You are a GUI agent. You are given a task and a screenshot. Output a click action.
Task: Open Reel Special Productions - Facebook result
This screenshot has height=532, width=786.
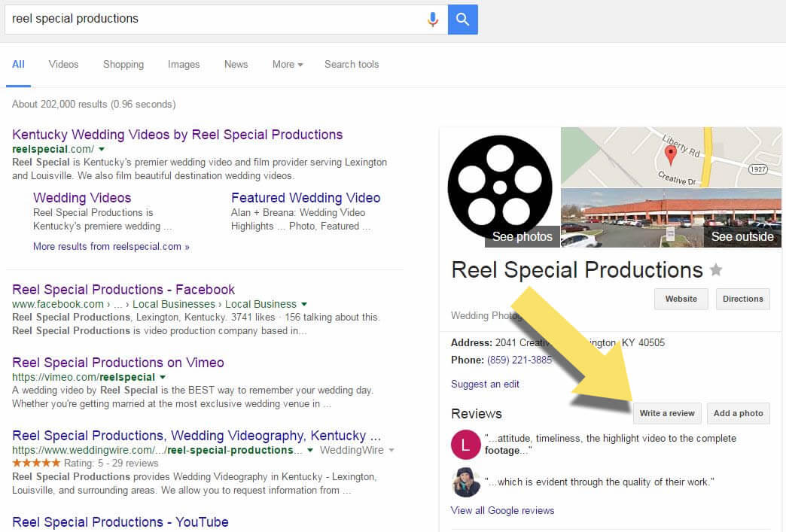coord(123,290)
